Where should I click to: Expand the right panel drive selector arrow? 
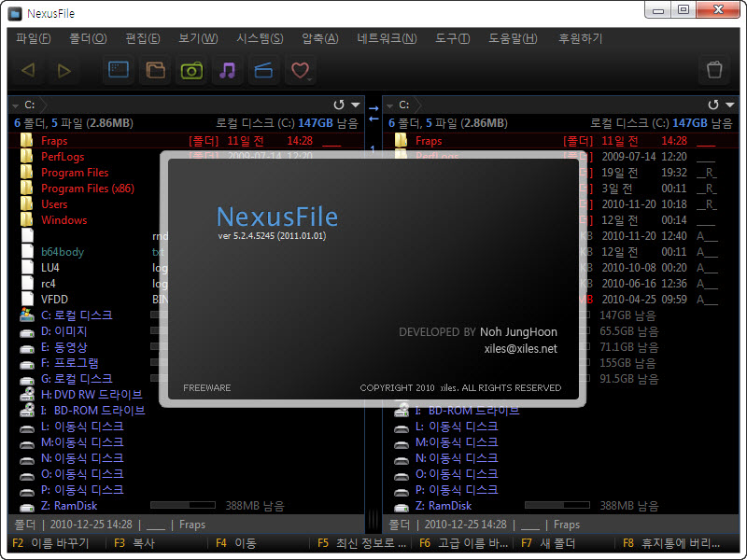point(389,105)
